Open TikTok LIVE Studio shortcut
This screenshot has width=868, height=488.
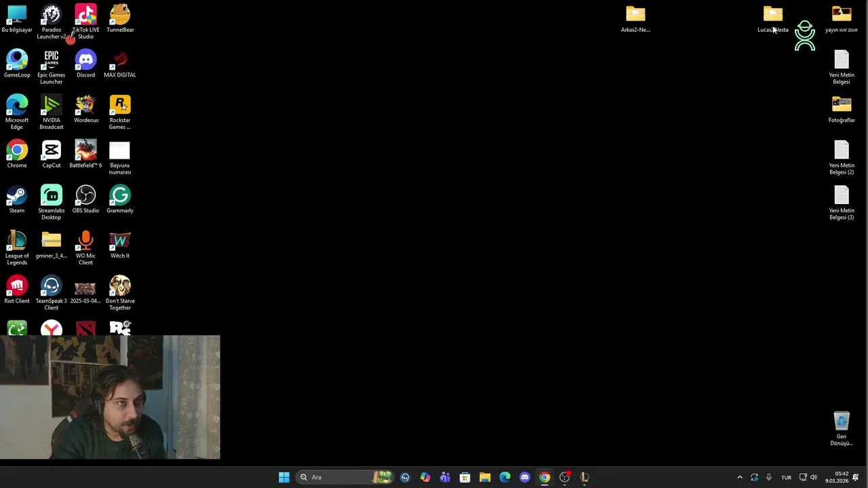pyautogui.click(x=85, y=22)
